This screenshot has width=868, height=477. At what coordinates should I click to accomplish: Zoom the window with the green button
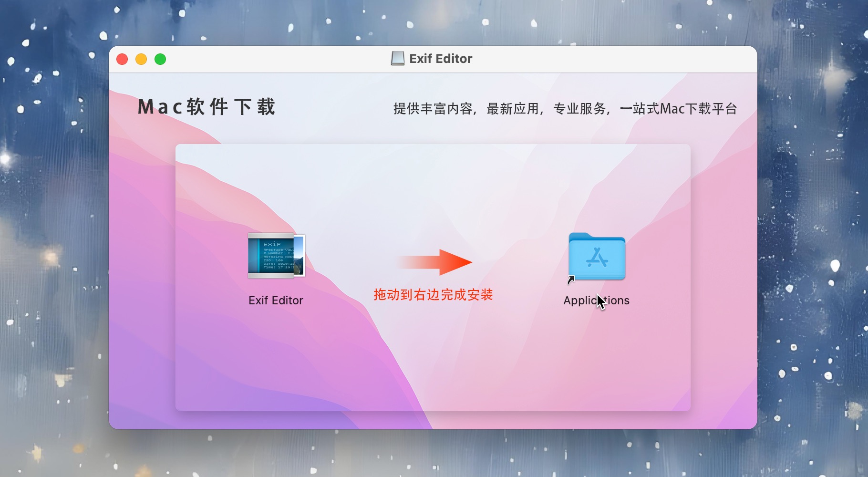(x=160, y=59)
